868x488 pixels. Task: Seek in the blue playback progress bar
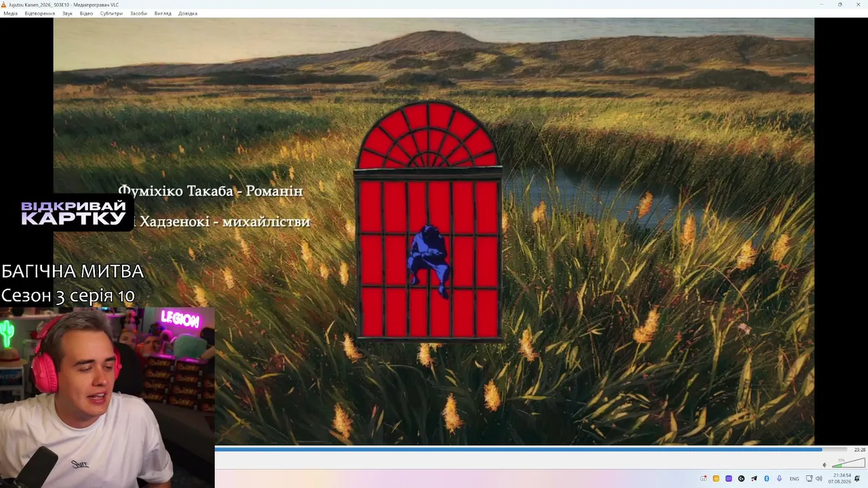[x=530, y=449]
